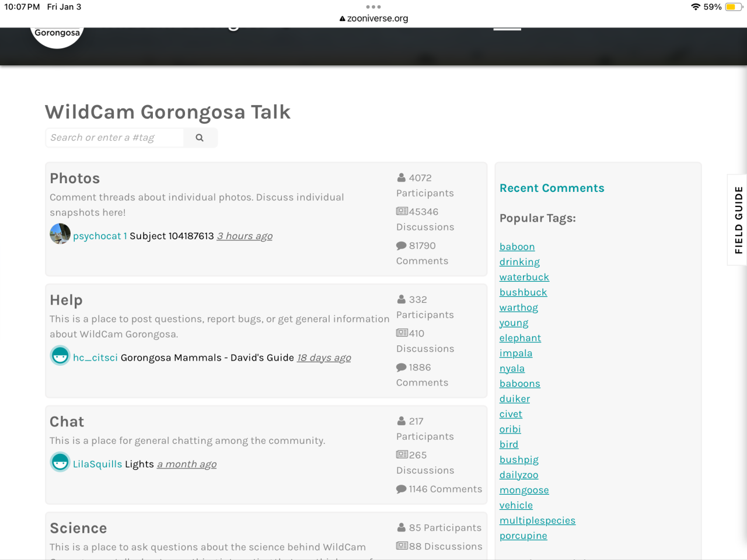The height and width of the screenshot is (560, 747).
Task: Click the '18 days ago' timestamp link
Action: tap(324, 358)
